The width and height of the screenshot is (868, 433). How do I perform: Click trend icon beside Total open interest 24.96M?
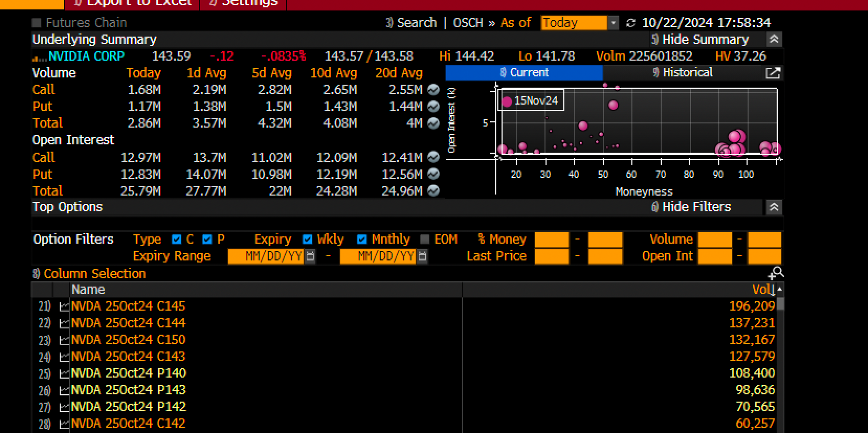(433, 190)
